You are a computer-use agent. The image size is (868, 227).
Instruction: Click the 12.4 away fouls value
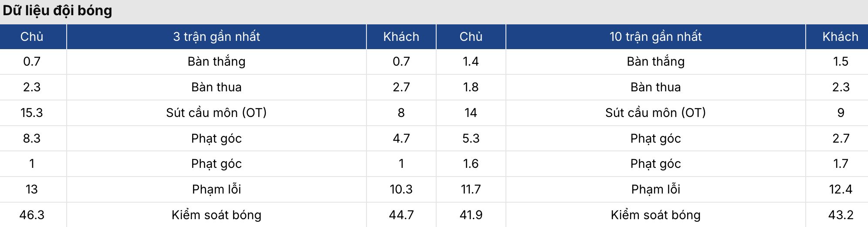(x=841, y=189)
